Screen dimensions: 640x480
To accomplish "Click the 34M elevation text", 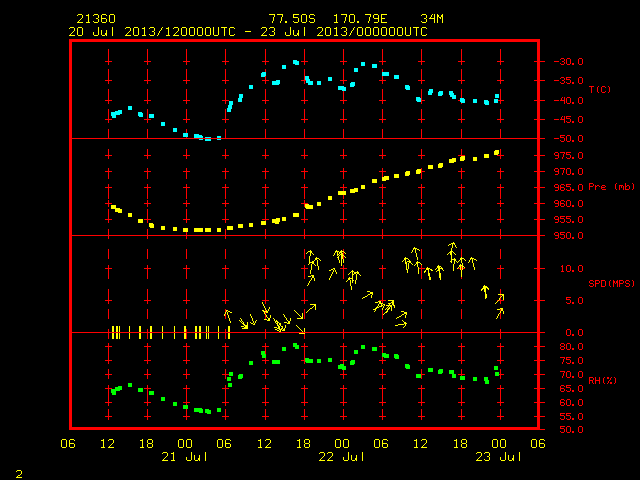I will pyautogui.click(x=431, y=19).
